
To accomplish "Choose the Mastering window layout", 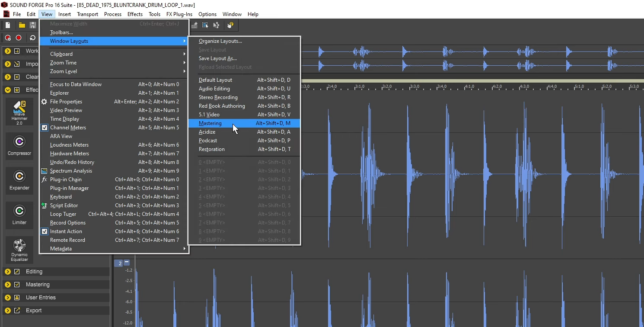I will [x=244, y=123].
